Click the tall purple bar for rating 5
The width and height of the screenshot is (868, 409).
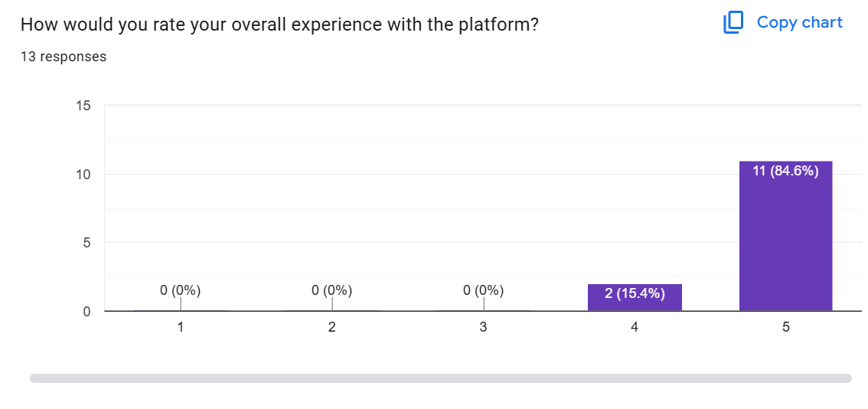tap(785, 245)
